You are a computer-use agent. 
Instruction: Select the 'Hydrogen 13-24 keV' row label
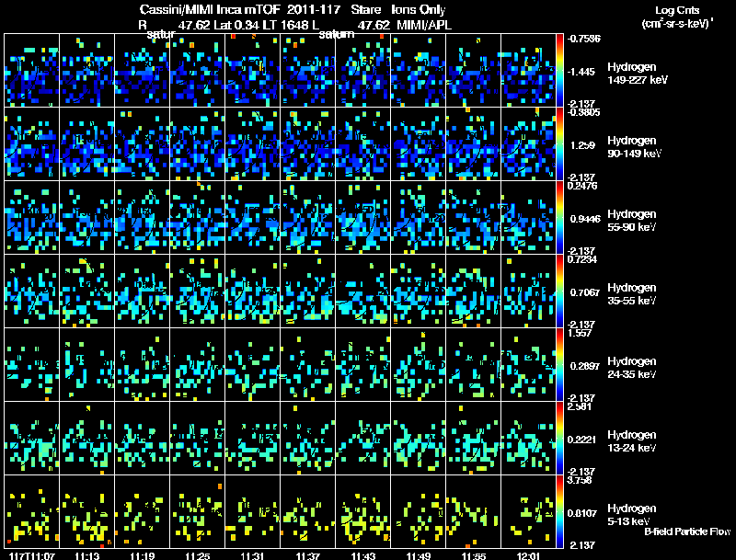[632, 441]
